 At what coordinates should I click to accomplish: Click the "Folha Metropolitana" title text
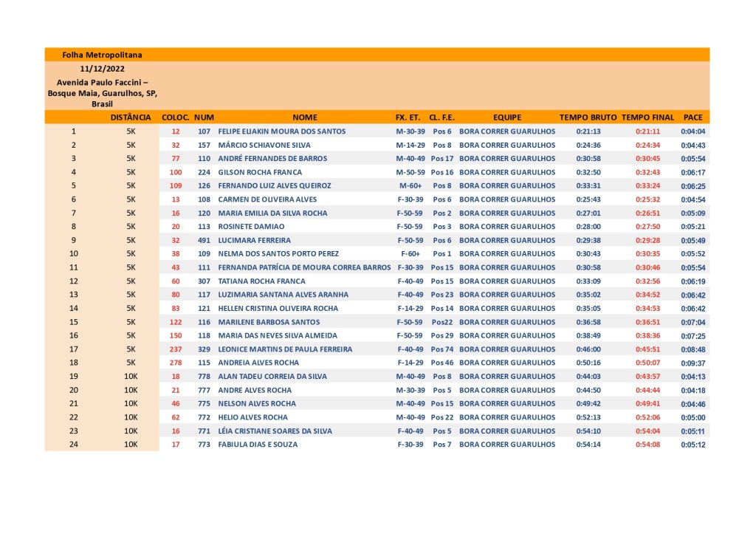click(102, 55)
